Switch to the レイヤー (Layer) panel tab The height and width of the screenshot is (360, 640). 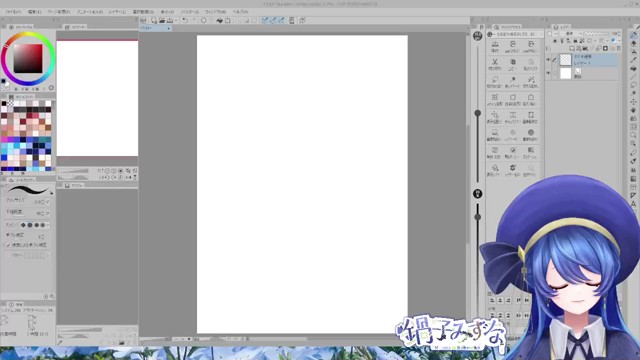point(562,27)
